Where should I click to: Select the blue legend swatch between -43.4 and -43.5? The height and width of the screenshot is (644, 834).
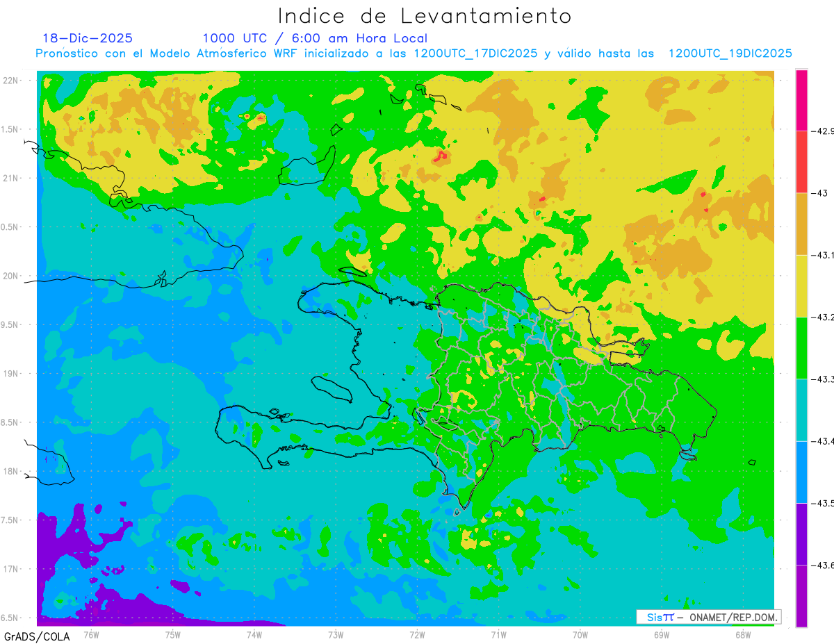(x=801, y=472)
